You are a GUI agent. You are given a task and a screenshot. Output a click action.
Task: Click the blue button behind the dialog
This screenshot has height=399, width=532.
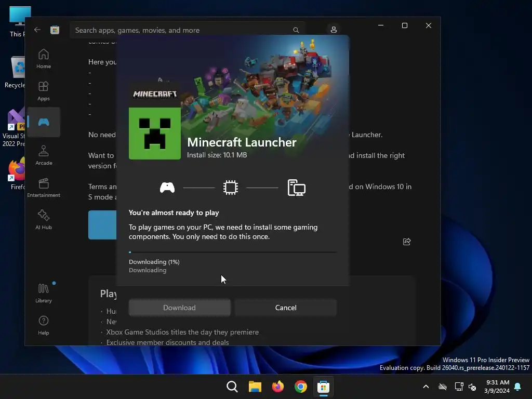[x=102, y=225]
